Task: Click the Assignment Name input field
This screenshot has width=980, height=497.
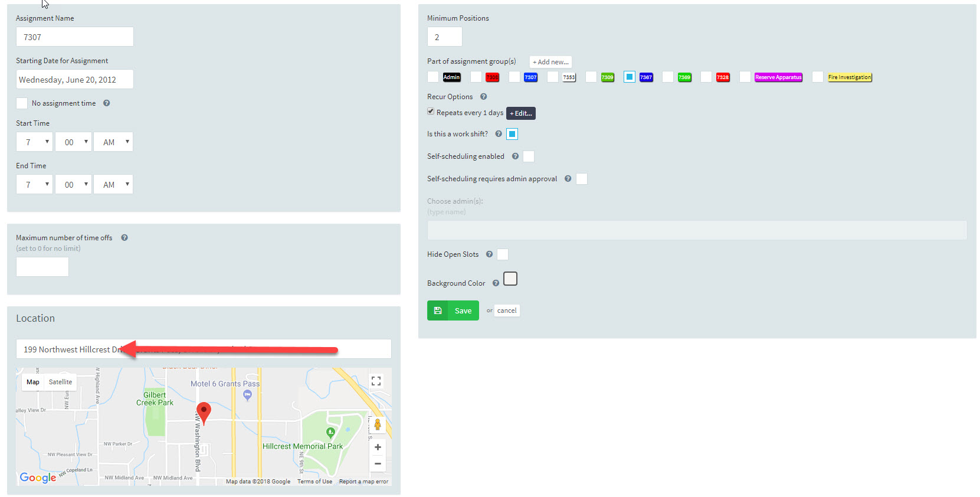Action: tap(75, 37)
